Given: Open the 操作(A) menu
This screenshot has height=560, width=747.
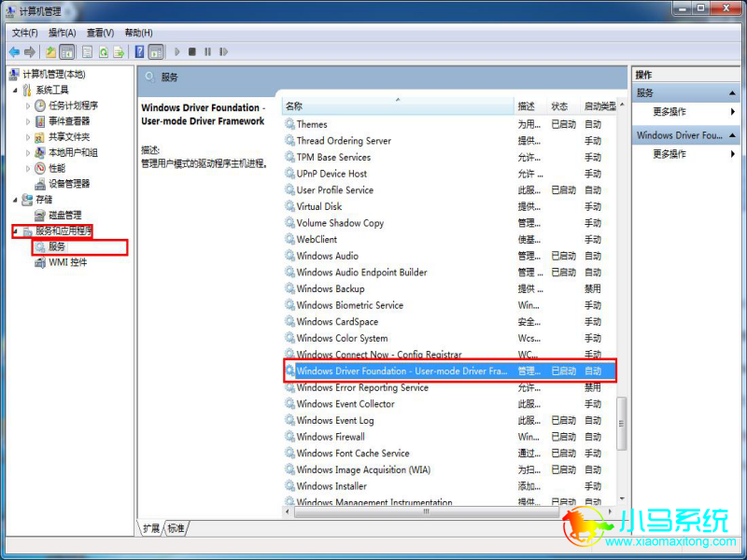Looking at the screenshot, I should coord(63,33).
